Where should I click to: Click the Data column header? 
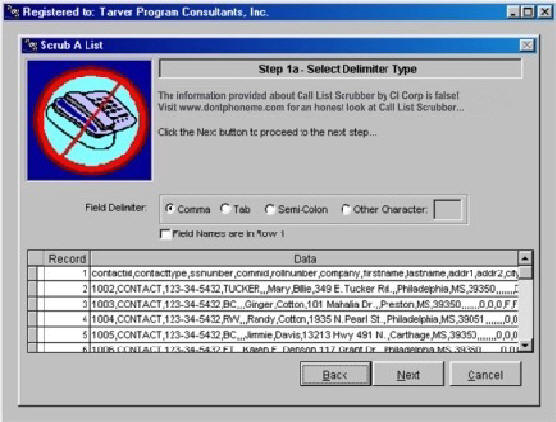pos(305,259)
